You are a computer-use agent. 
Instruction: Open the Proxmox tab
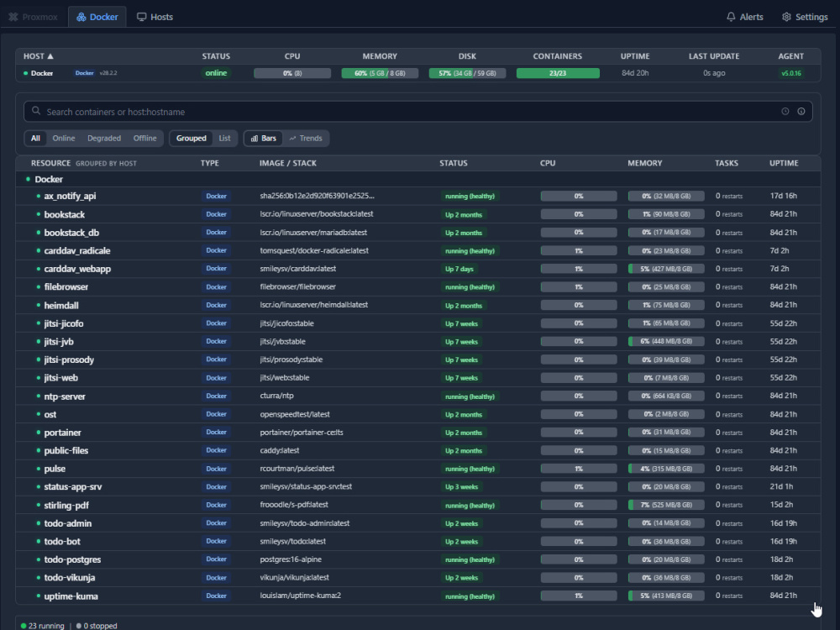pos(34,17)
